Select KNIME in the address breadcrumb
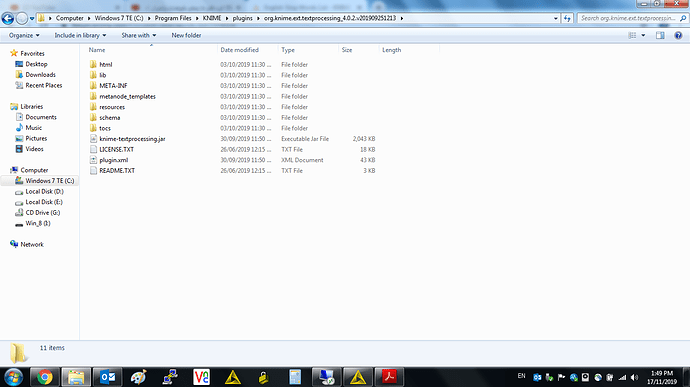Viewport: 690px width, 387px height. (x=212, y=18)
